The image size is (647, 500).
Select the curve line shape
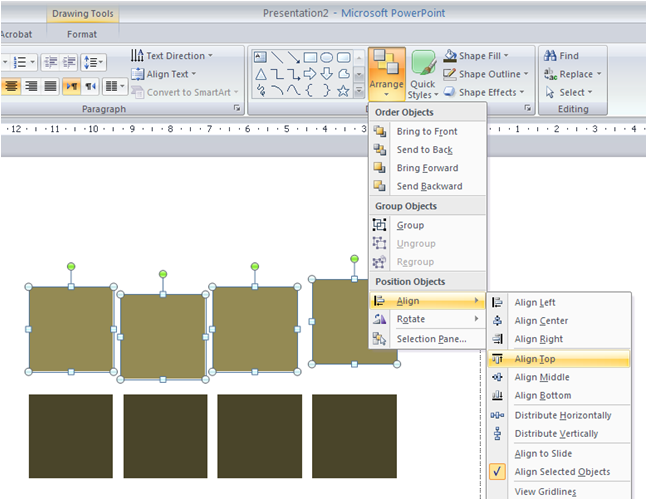tap(293, 91)
